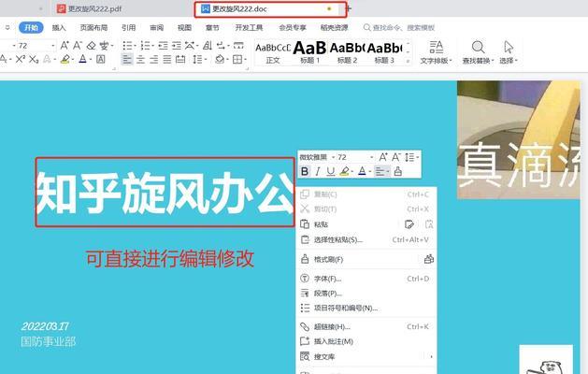This screenshot has height=374, width=588.
Task: Apply the 标题 2 style
Action: click(x=347, y=53)
